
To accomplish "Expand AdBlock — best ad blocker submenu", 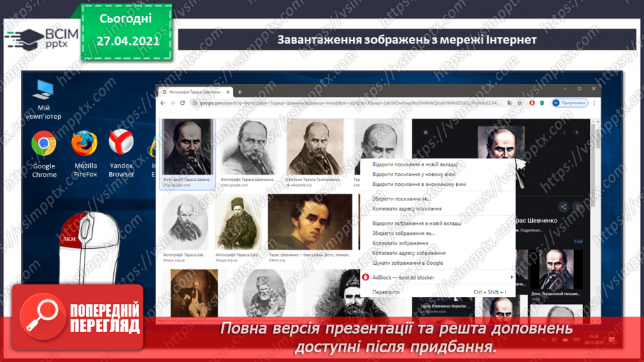I will [438, 277].
